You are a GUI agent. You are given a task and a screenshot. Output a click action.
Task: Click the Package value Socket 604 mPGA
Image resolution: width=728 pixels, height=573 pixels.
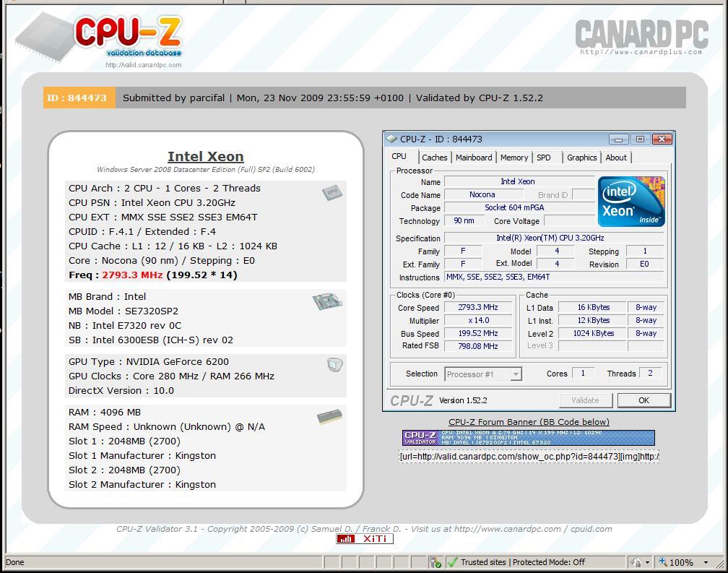tap(519, 207)
